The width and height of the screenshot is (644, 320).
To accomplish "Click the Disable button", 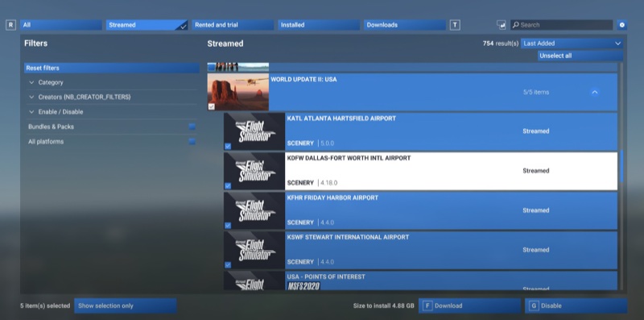I will click(576, 306).
